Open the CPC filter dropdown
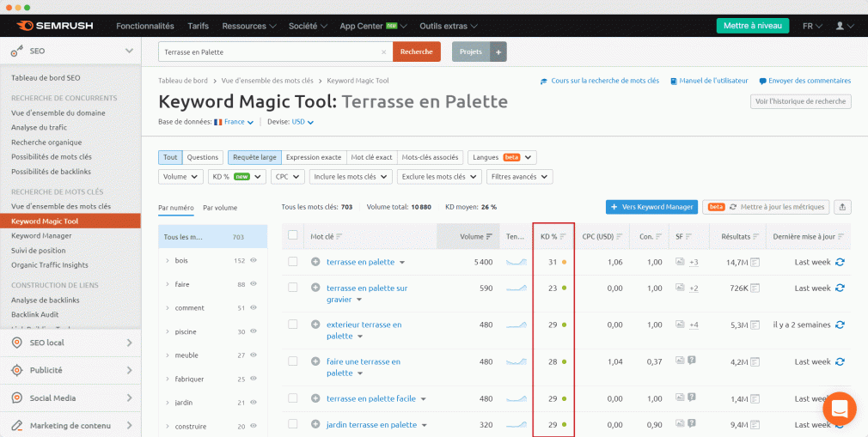The image size is (868, 437). point(288,177)
